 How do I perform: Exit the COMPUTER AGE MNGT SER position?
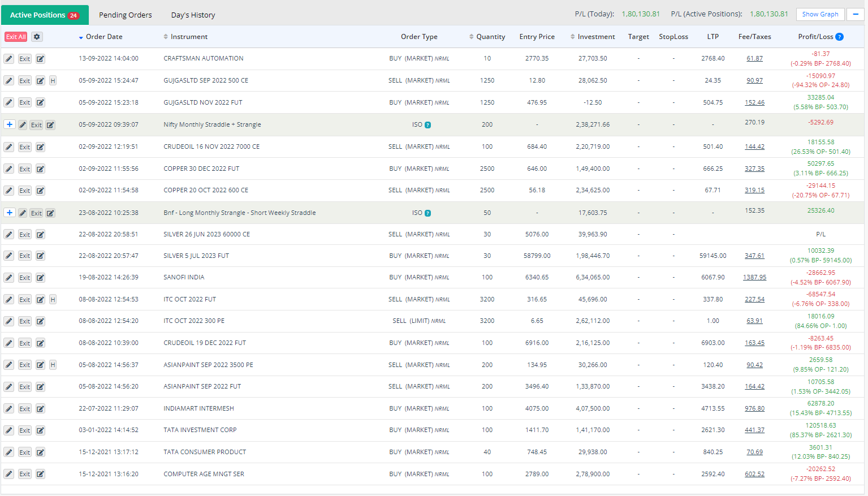[25, 474]
